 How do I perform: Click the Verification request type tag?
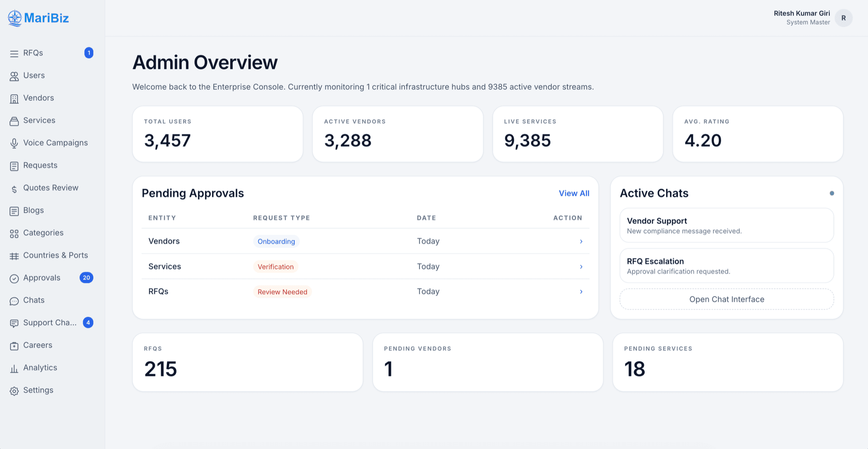coord(276,266)
